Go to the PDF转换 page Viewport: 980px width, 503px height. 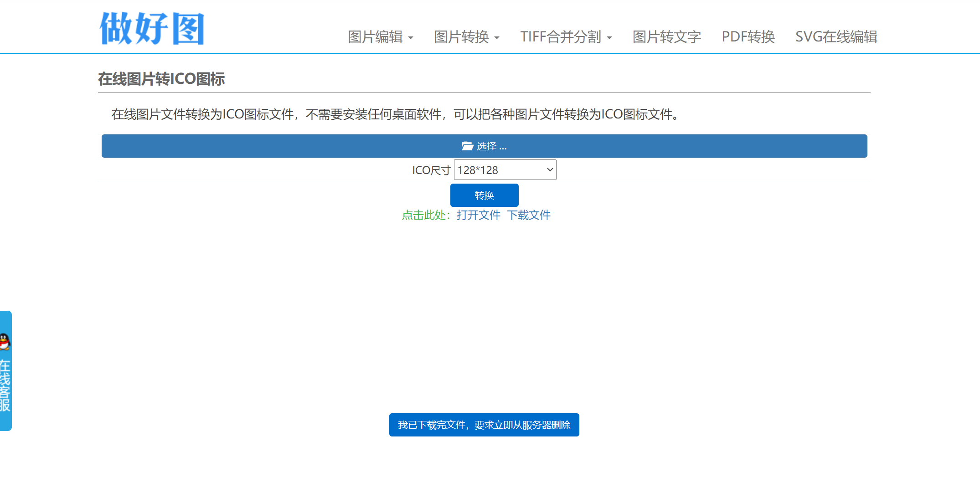pos(748,37)
